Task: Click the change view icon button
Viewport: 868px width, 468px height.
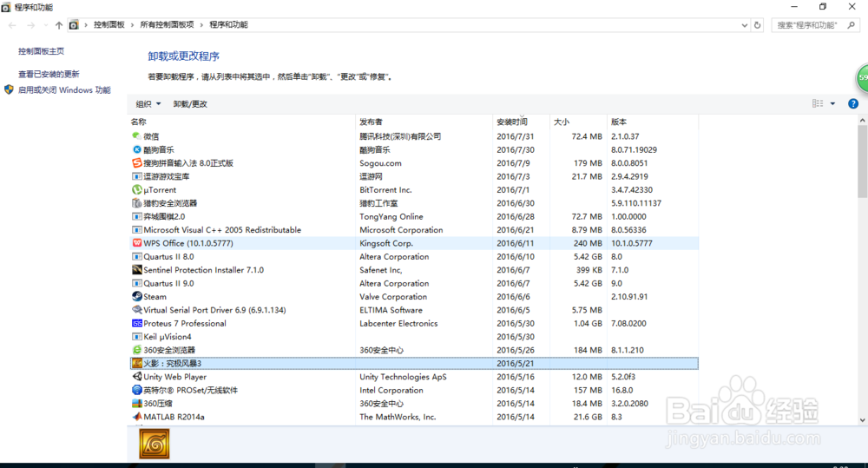Action: [818, 103]
